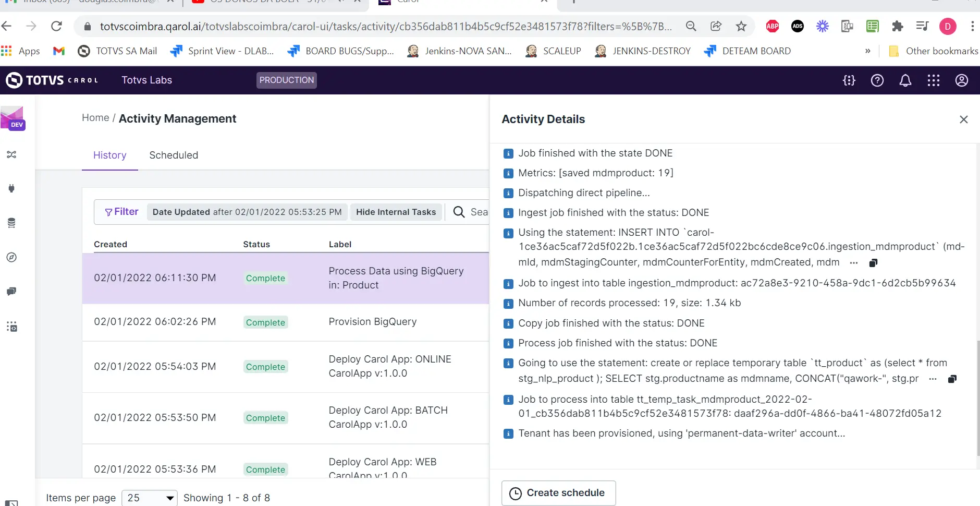Open the connectors shuffle icon in sidebar
This screenshot has width=980, height=506.
pos(11,154)
